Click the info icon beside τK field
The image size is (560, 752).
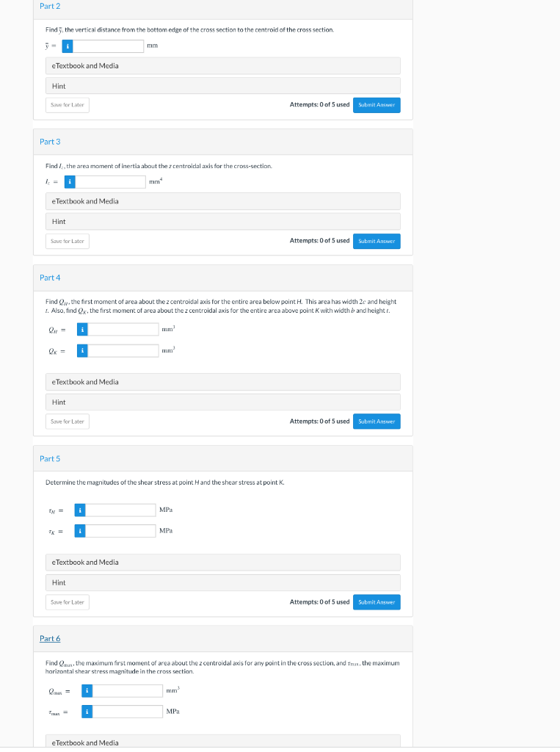[80, 531]
